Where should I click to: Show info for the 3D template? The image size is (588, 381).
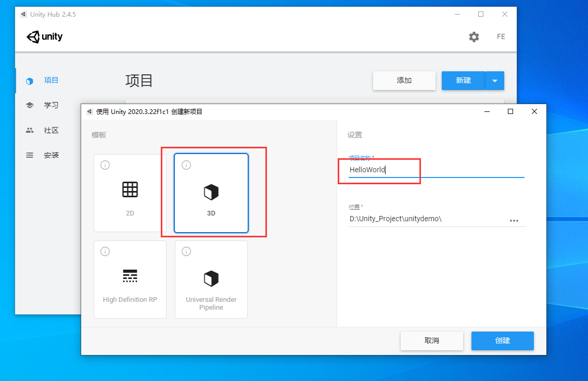186,165
